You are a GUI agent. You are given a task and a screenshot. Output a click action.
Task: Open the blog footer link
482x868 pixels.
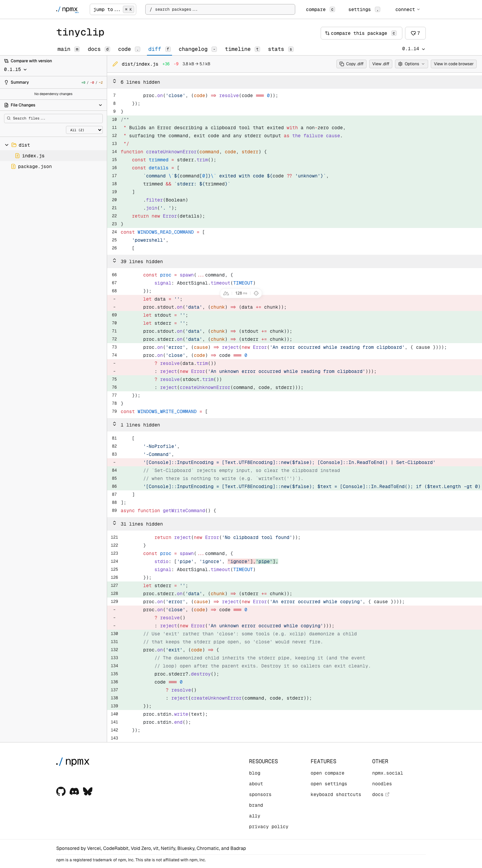254,773
